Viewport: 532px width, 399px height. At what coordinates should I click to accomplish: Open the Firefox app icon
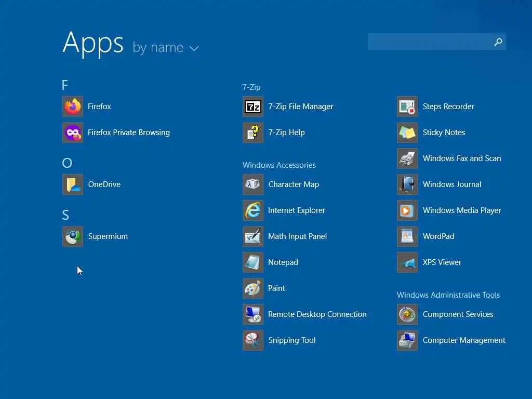coord(73,107)
